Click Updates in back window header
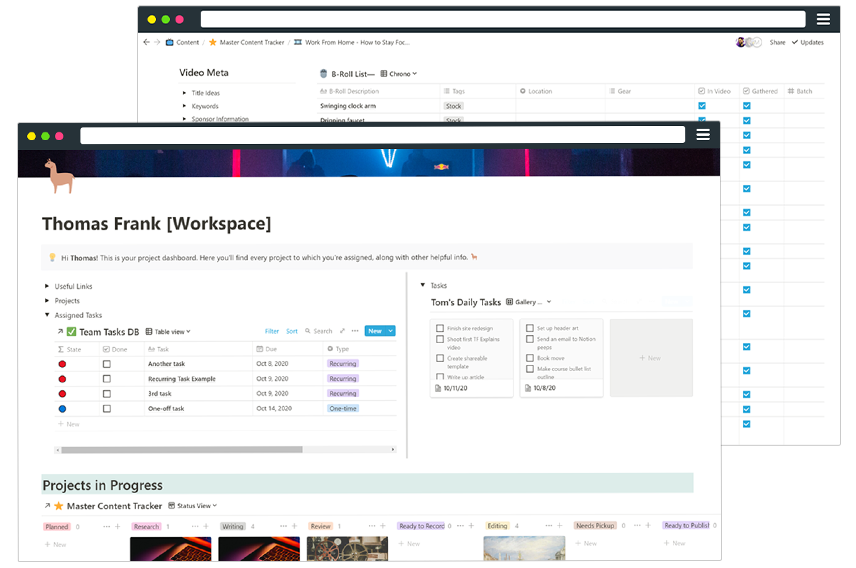856x568 pixels. pyautogui.click(x=808, y=42)
